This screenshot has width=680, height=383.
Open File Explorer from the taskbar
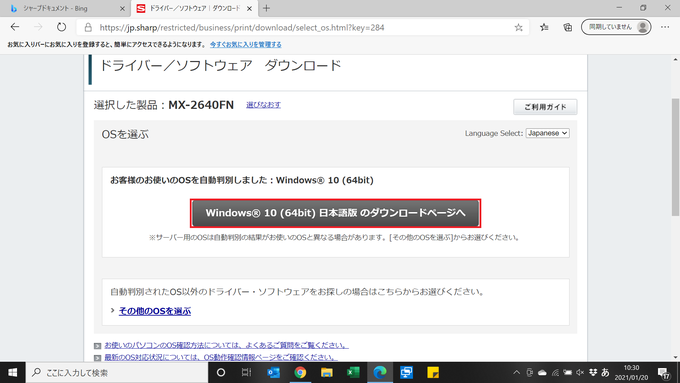[327, 372]
